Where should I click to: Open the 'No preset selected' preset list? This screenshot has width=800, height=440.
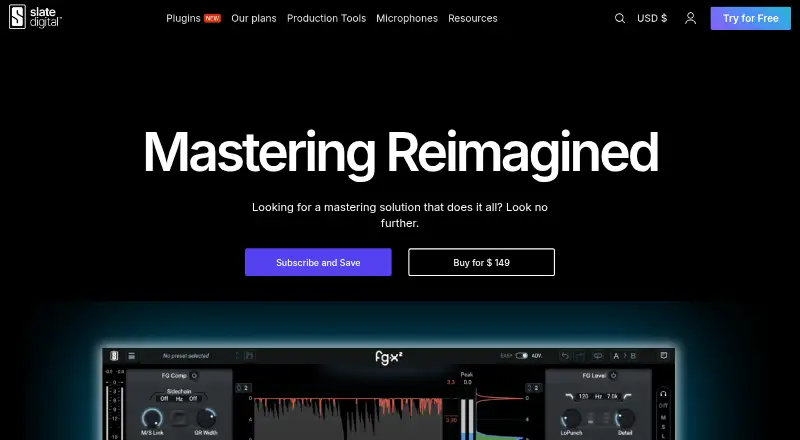(186, 356)
